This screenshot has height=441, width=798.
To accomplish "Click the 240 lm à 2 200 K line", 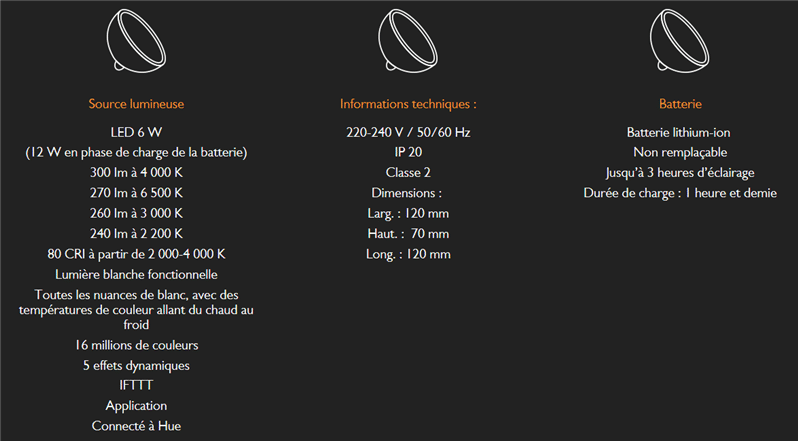I will (136, 233).
